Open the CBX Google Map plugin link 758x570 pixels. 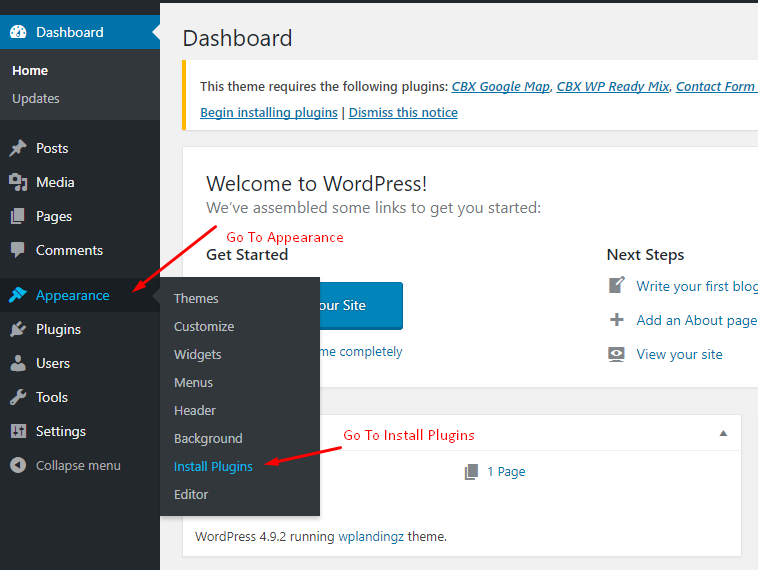pos(501,87)
